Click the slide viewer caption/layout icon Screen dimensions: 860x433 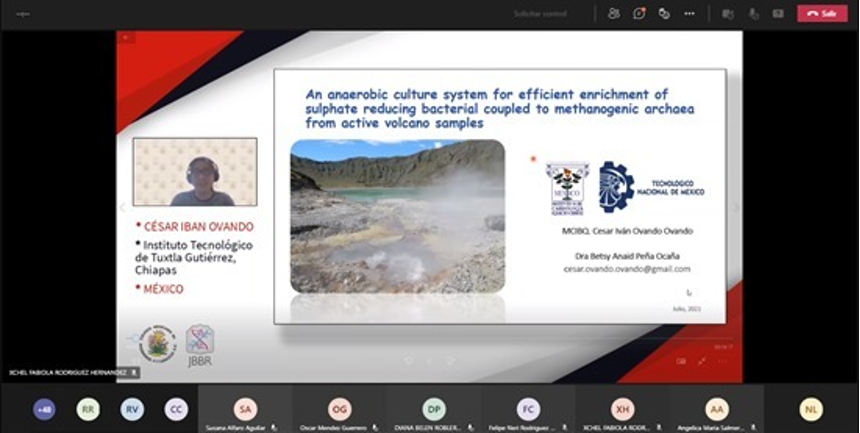(681, 361)
